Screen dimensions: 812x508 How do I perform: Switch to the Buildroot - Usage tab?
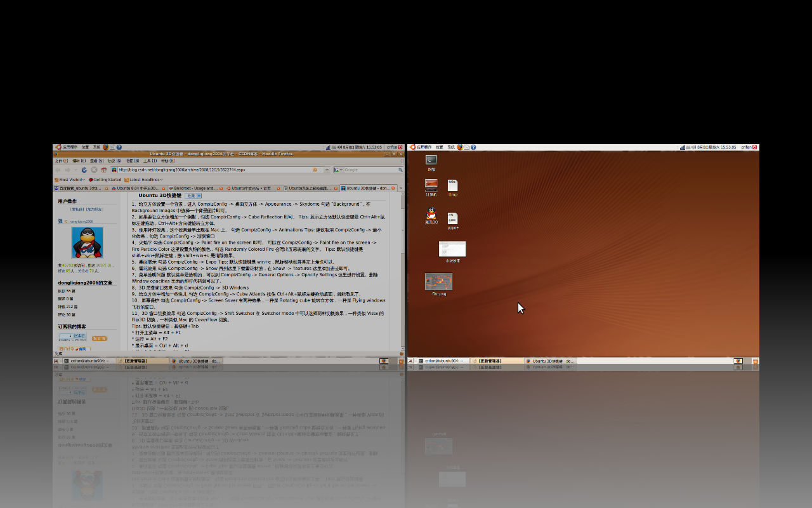195,188
